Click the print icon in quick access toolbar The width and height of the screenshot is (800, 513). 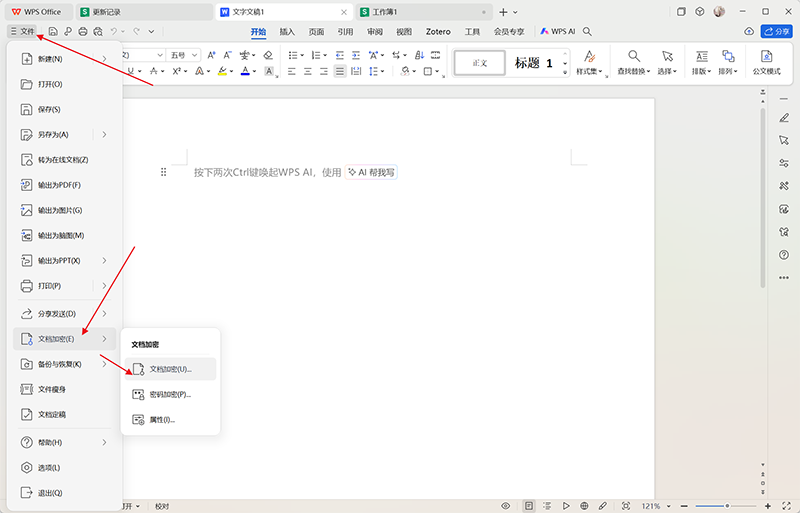point(83,32)
